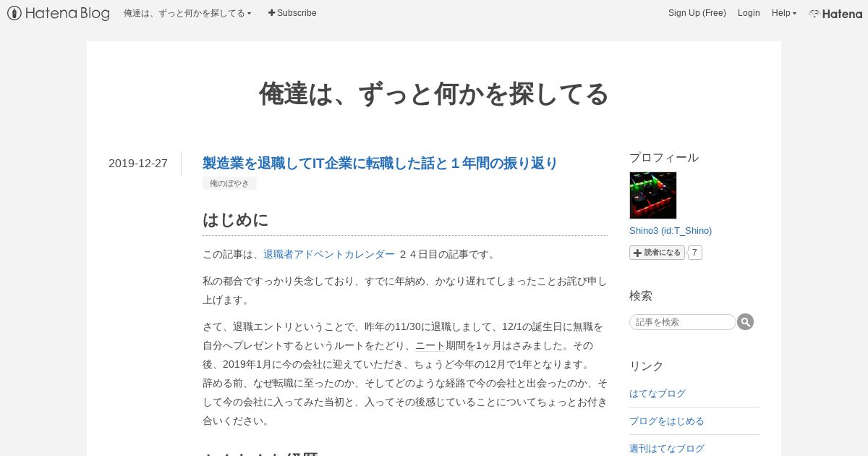Click the Hatena Blog logo
This screenshot has width=868, height=456.
pyautogui.click(x=59, y=13)
